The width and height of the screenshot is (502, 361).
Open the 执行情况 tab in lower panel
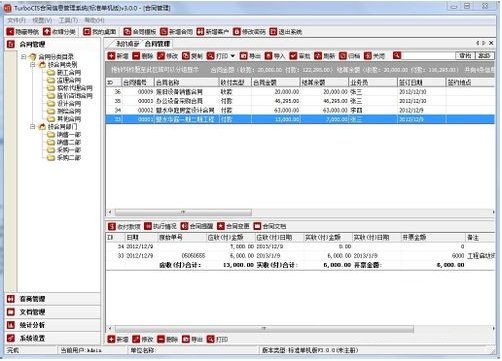click(x=160, y=226)
